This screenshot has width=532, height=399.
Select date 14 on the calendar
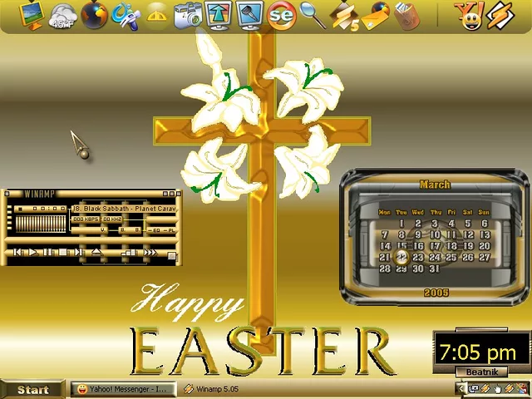coord(385,246)
